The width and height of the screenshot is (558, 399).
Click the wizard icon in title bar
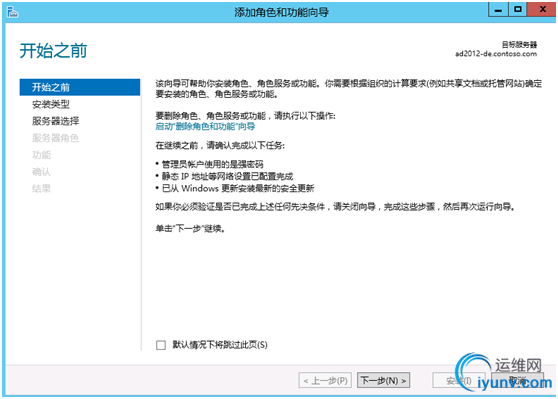12,12
